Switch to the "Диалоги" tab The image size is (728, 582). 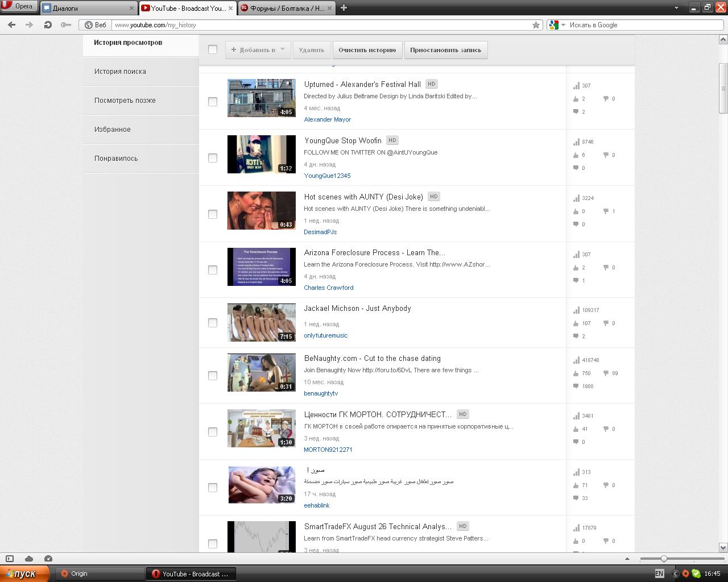coord(88,8)
